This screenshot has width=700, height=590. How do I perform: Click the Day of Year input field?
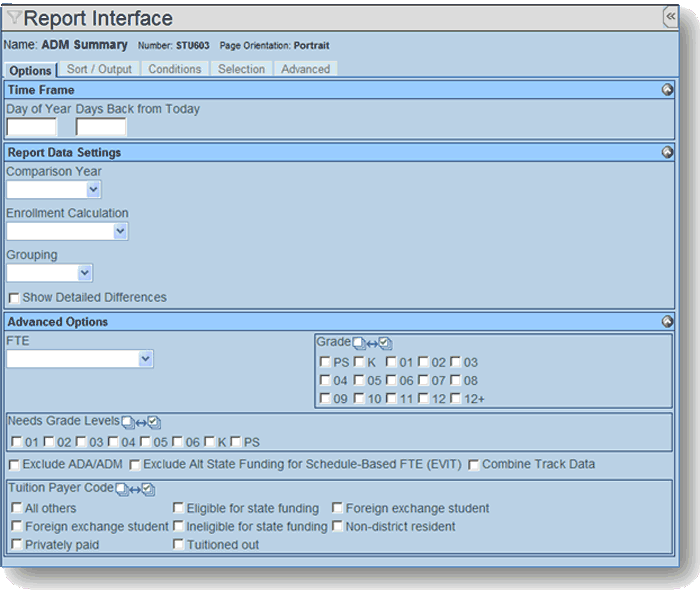tap(32, 127)
